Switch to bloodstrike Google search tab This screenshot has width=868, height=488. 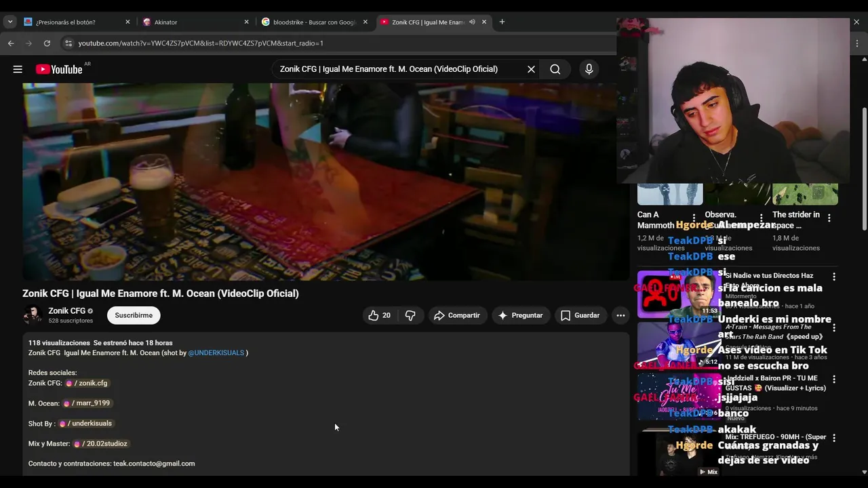click(315, 22)
